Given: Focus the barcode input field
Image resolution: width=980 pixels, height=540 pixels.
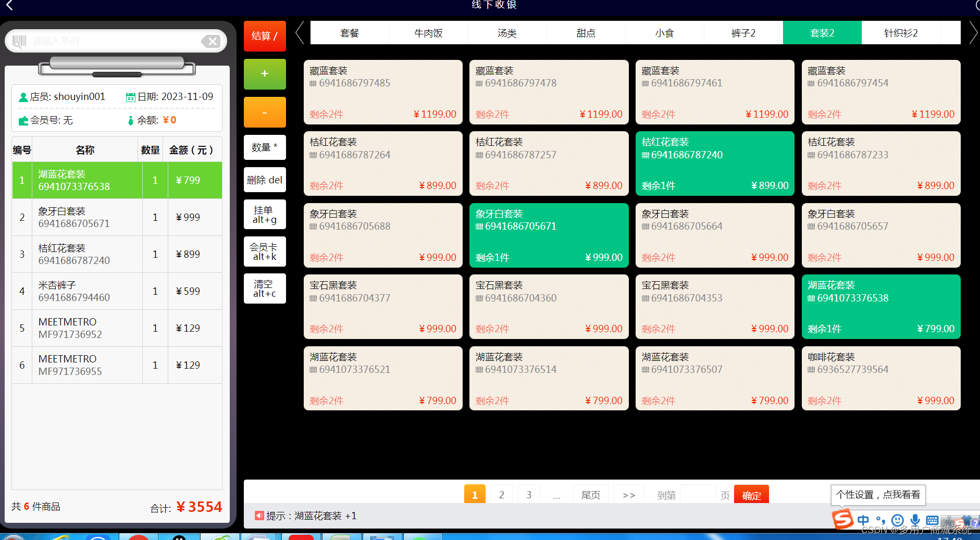Looking at the screenshot, I should 116,41.
